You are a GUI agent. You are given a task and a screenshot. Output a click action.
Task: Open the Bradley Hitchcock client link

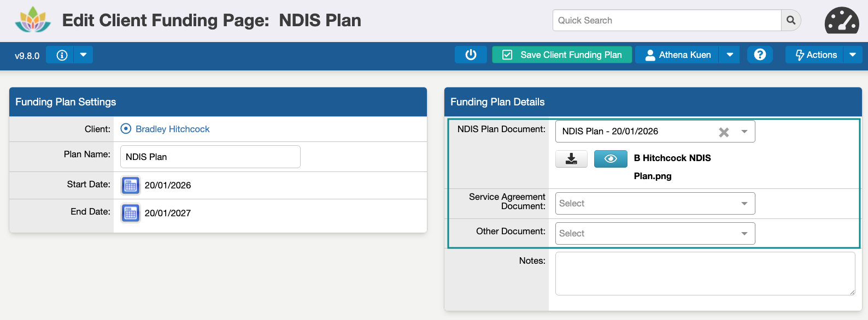point(173,129)
